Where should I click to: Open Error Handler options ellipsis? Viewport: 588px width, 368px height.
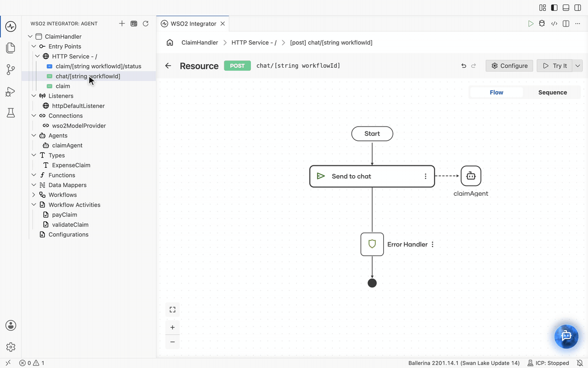pos(432,244)
